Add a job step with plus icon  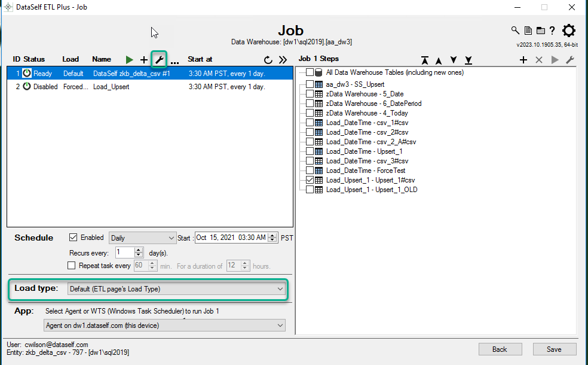pyautogui.click(x=523, y=60)
